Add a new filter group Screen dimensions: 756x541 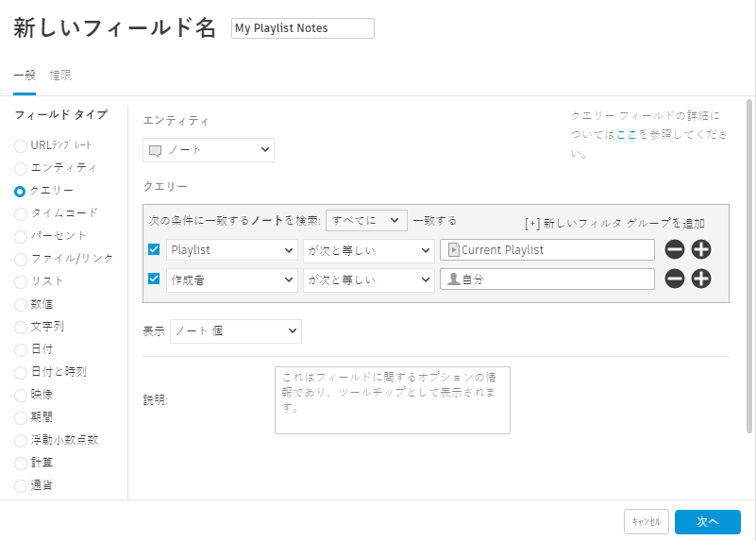pos(614,224)
